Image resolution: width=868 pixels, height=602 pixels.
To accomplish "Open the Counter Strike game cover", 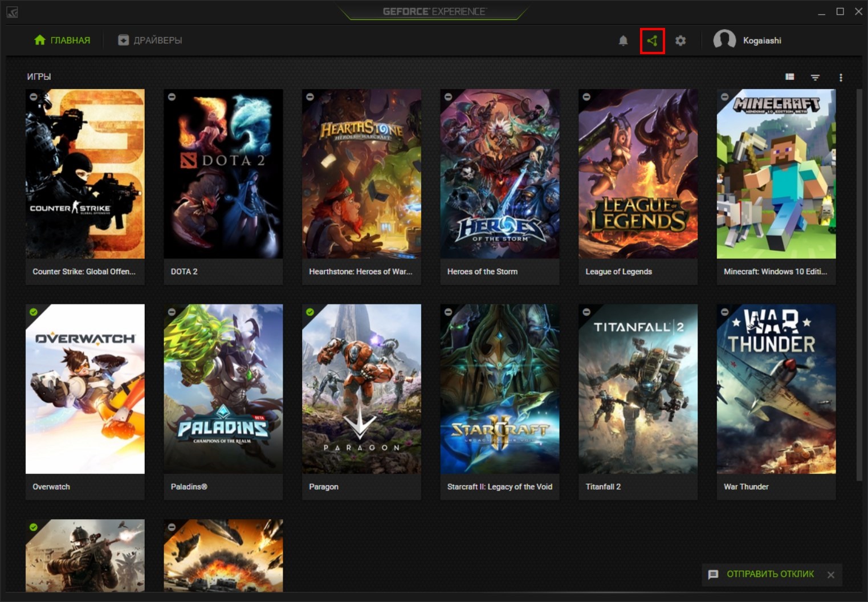I will tap(85, 174).
